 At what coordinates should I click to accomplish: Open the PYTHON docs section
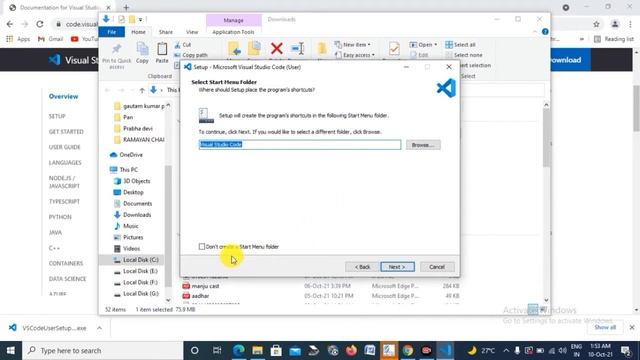(x=60, y=217)
